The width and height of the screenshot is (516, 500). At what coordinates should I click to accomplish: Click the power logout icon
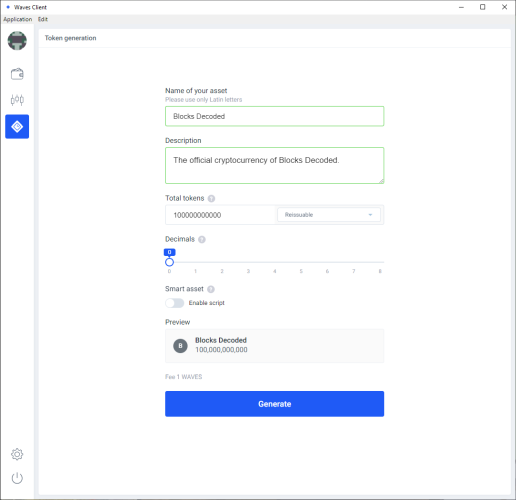tap(17, 478)
